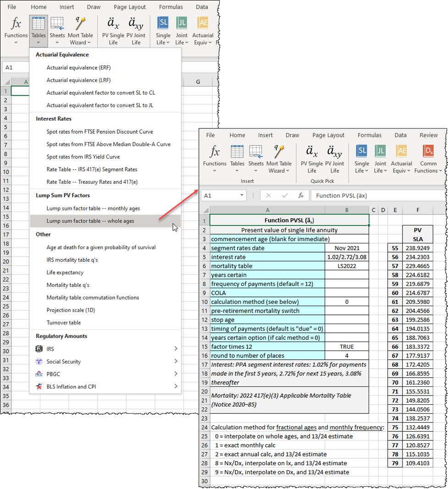Click the fx insert function icon in formula bar
Image resolution: width=448 pixels, height=489 pixels.
[301, 196]
